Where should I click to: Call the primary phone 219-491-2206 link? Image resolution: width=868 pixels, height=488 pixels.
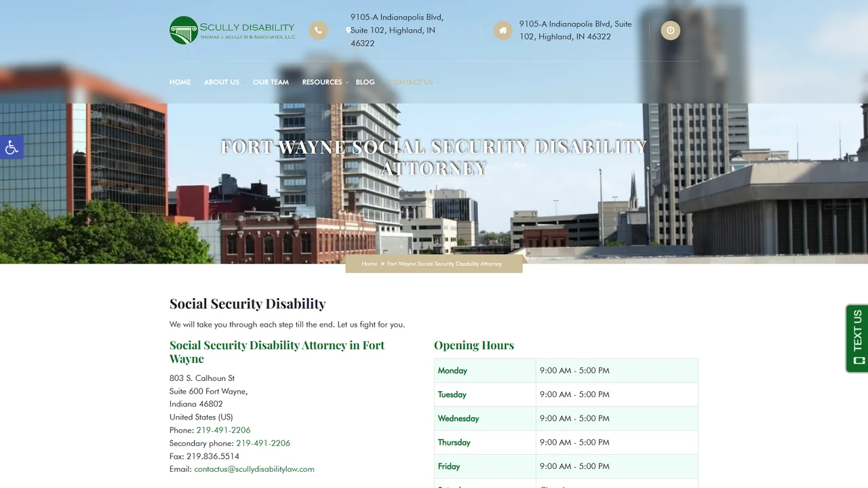click(223, 430)
